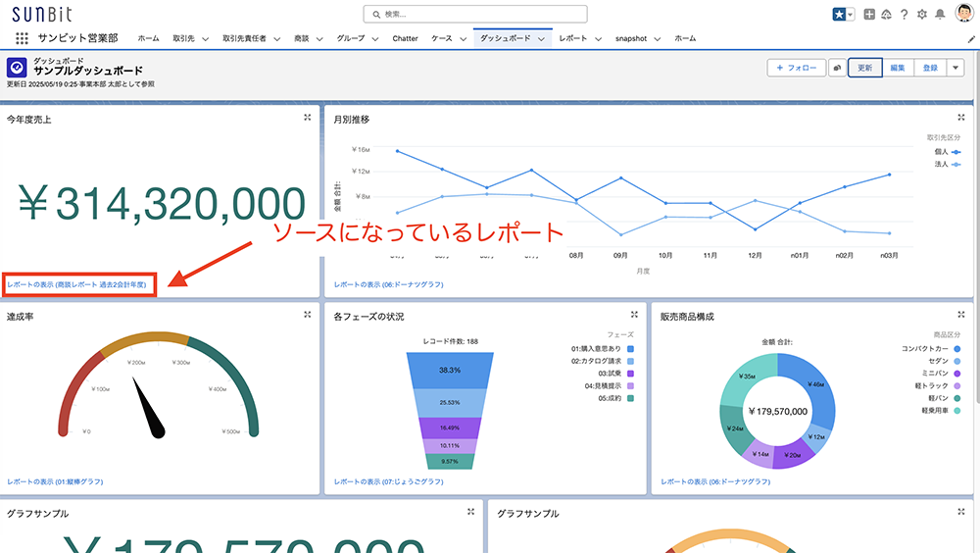This screenshot has height=553, width=980.
Task: Click the 05:成約 legend swatch
Action: pyautogui.click(x=630, y=398)
